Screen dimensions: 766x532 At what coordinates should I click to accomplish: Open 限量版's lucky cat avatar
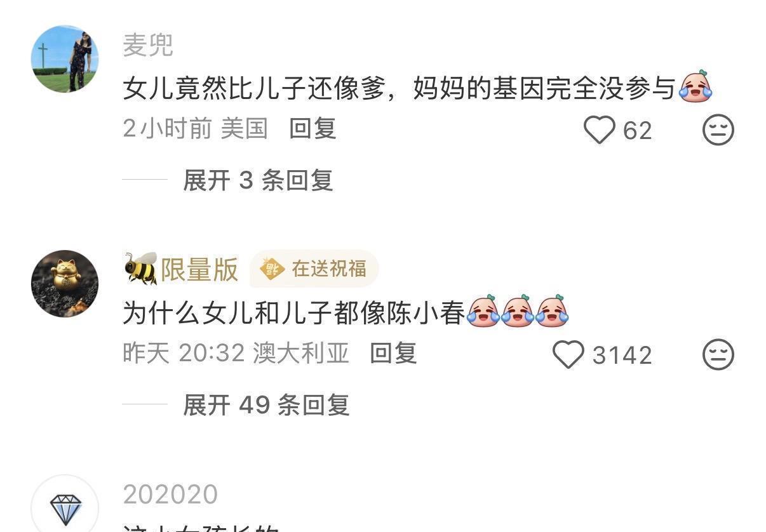click(65, 283)
